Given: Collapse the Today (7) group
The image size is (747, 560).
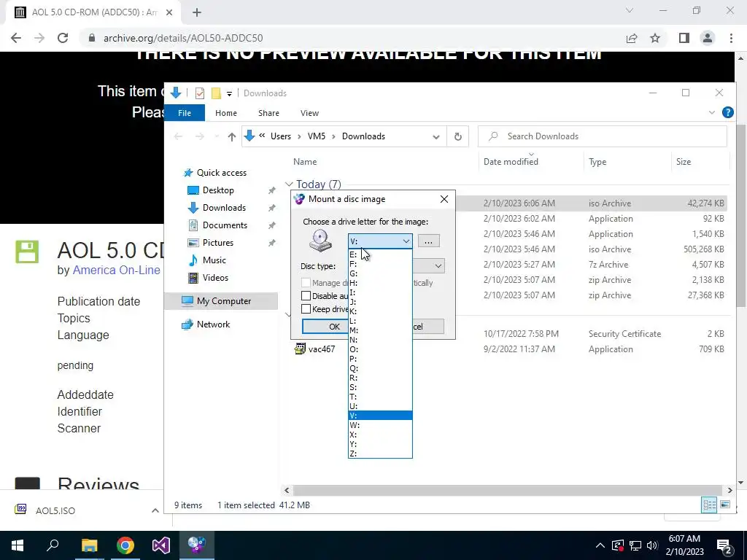Looking at the screenshot, I should pyautogui.click(x=289, y=184).
